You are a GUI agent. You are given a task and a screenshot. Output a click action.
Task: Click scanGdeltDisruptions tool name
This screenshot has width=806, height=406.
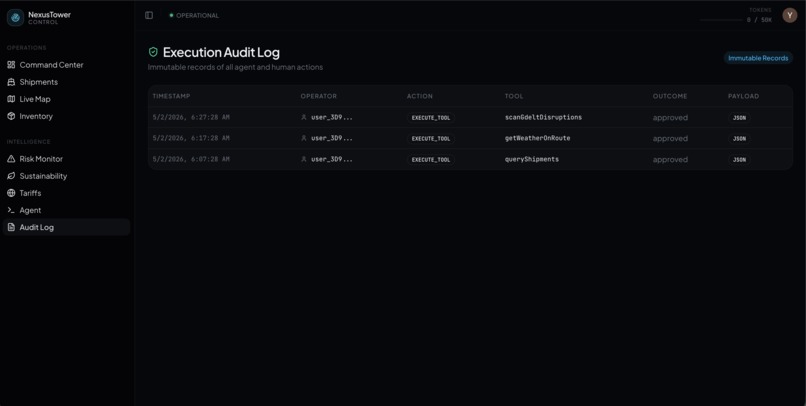(543, 117)
